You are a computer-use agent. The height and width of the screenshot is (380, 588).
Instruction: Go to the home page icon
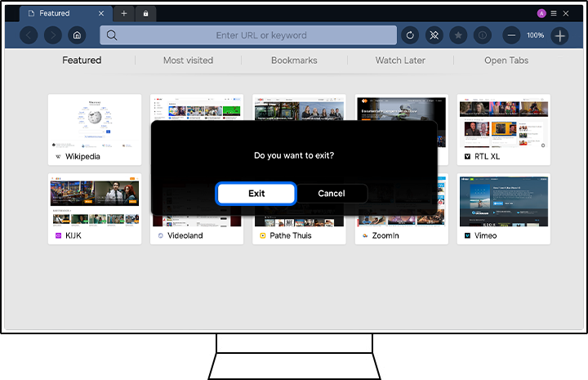coord(76,35)
